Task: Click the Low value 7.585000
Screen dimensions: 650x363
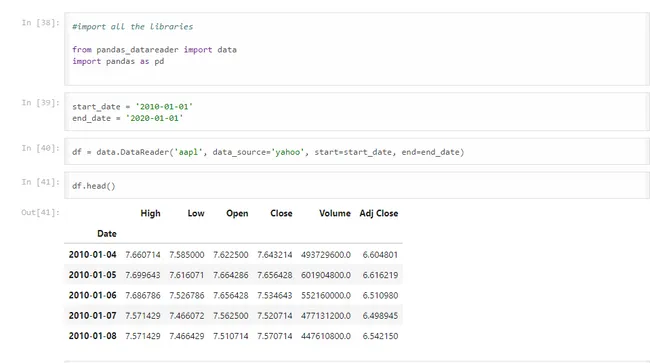Action: (x=187, y=254)
